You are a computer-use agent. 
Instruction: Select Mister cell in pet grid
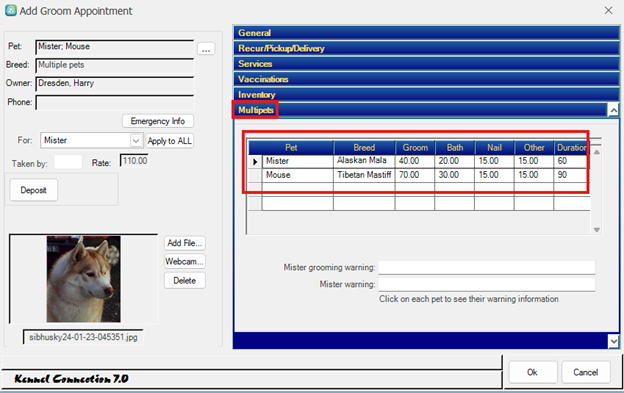coord(297,161)
